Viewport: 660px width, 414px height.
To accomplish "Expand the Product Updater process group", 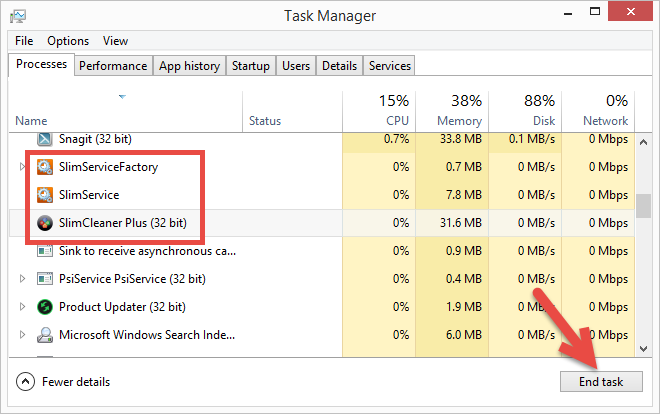I will click(x=22, y=307).
